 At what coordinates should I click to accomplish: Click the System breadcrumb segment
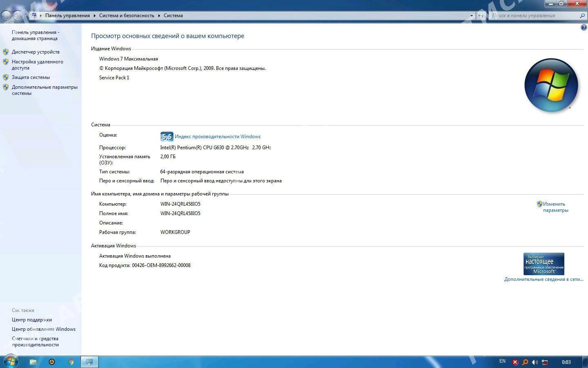173,16
